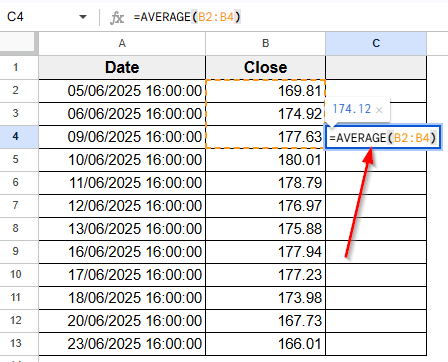Dismiss the 174.12 formula preview tooltip
This screenshot has width=448, height=362.
[x=379, y=110]
